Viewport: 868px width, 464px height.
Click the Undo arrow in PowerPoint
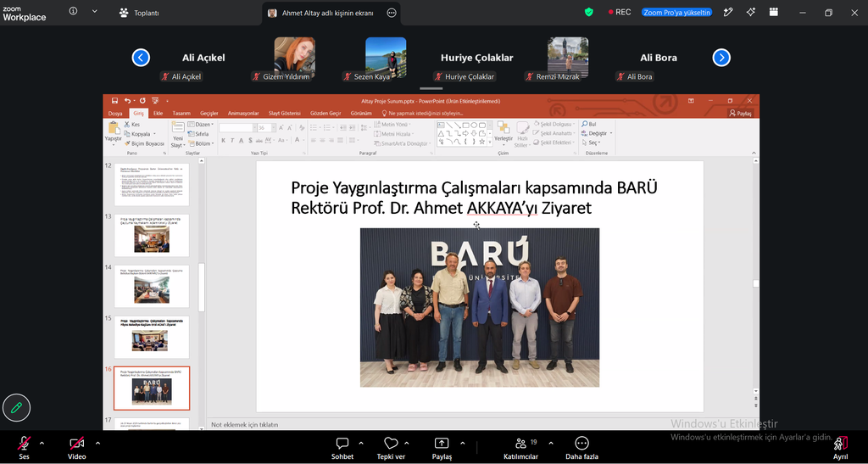point(128,101)
